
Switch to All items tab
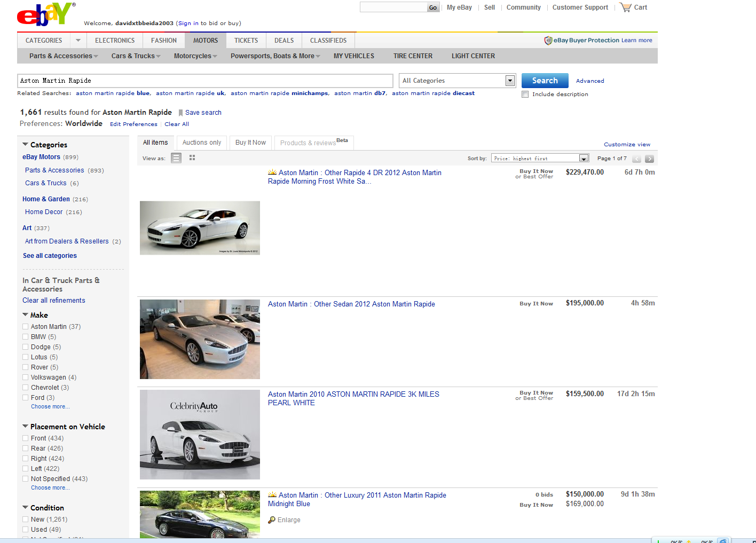pyautogui.click(x=155, y=143)
